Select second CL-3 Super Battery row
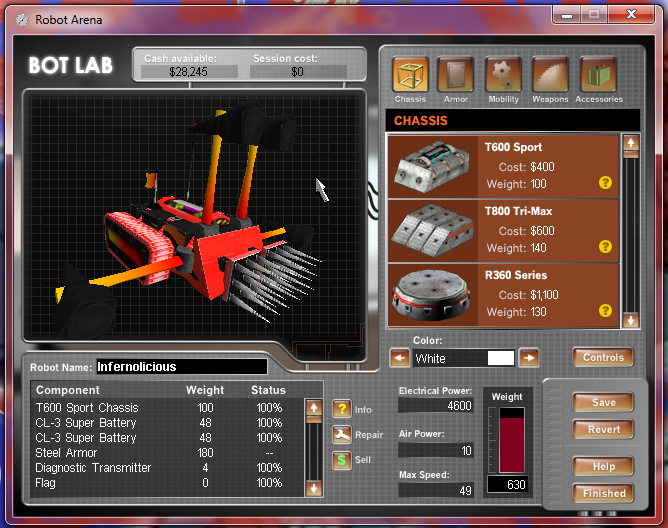 (166, 438)
